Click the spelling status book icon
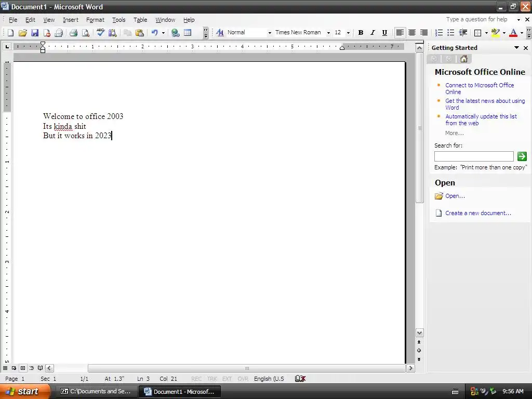The width and height of the screenshot is (532, 399). point(300,378)
